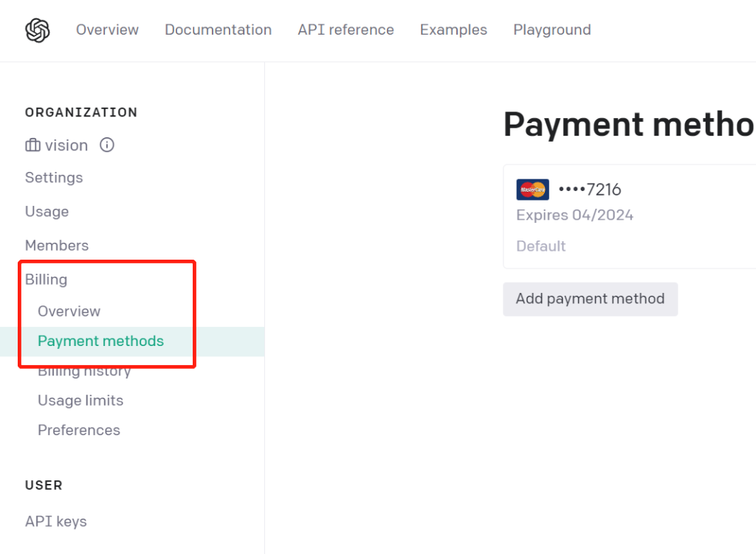756x554 pixels.
Task: Open Overview in the top navigation bar
Action: coord(107,30)
